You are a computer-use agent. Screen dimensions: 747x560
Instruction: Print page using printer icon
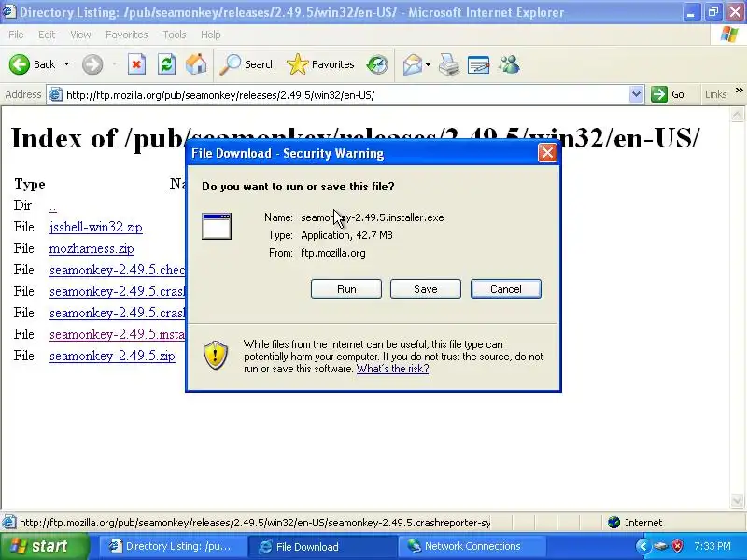point(449,64)
